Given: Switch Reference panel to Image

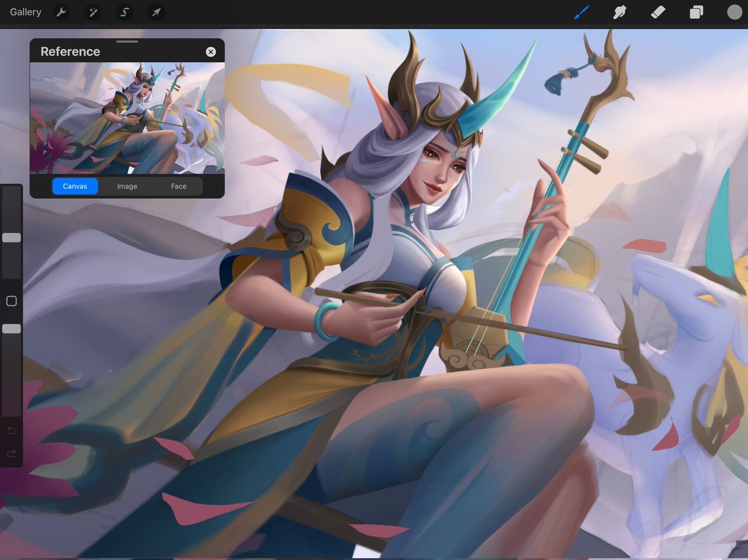Looking at the screenshot, I should 127,186.
